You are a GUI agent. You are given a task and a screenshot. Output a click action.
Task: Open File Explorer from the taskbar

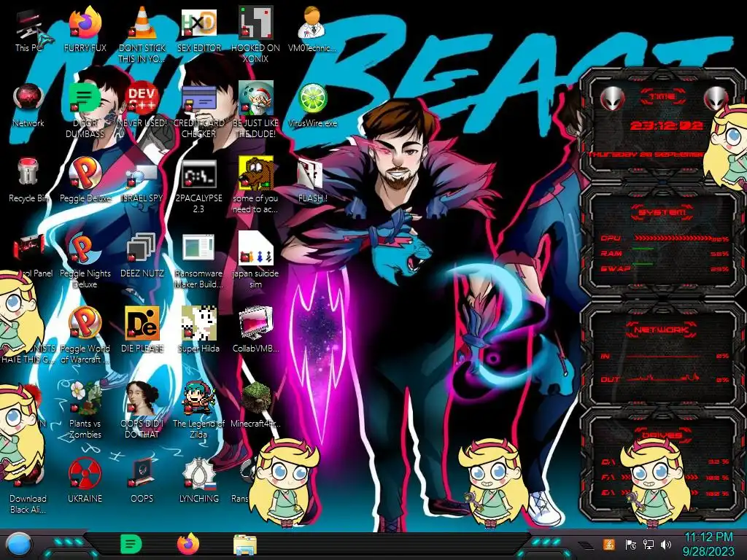tap(245, 545)
